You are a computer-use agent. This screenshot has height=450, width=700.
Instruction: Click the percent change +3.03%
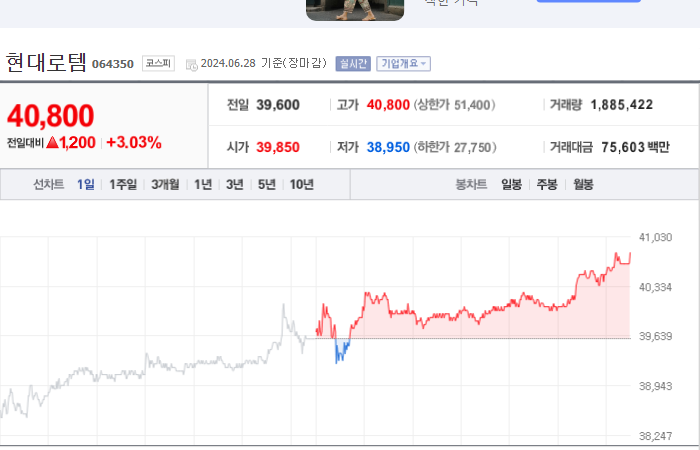pyautogui.click(x=134, y=143)
